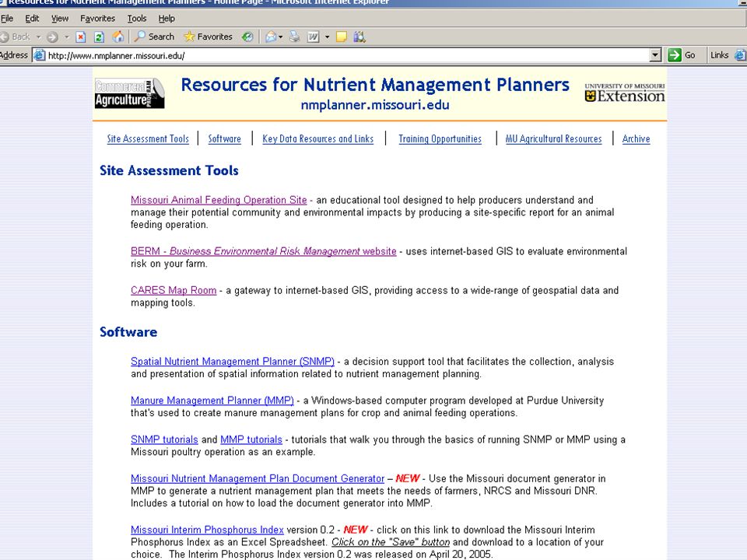
Task: Open the Tools menu
Action: pos(137,19)
